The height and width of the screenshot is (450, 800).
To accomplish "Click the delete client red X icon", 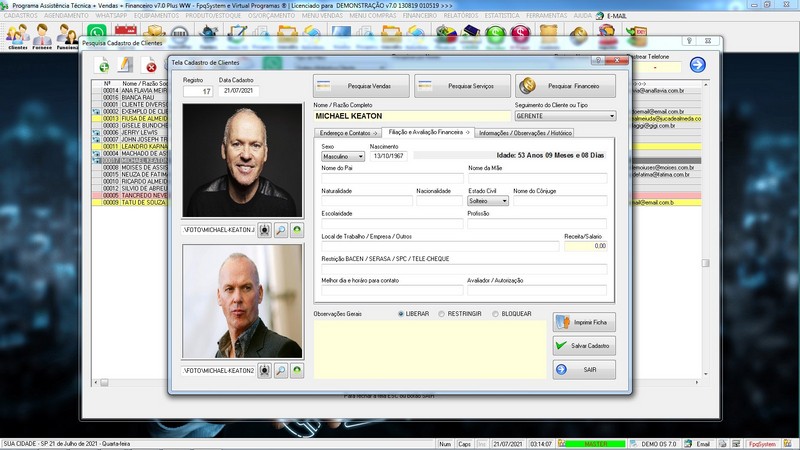I will tap(150, 66).
